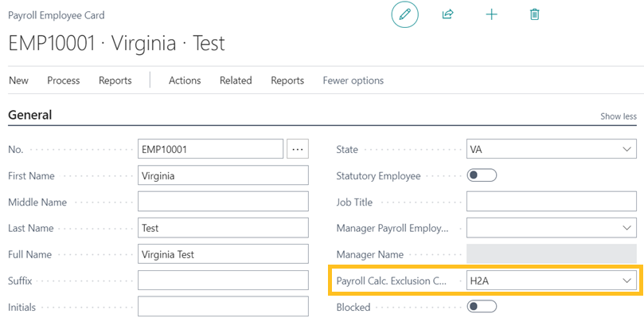Open the Actions menu

coord(185,80)
